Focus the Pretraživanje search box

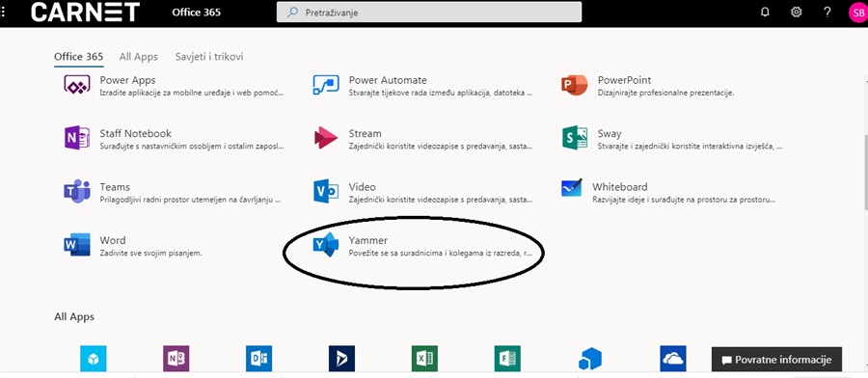click(429, 13)
